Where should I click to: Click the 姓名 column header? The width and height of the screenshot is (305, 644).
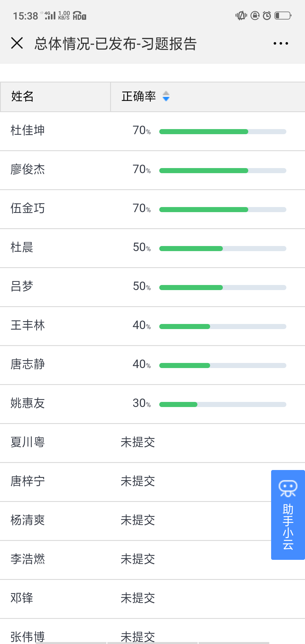[x=23, y=97]
